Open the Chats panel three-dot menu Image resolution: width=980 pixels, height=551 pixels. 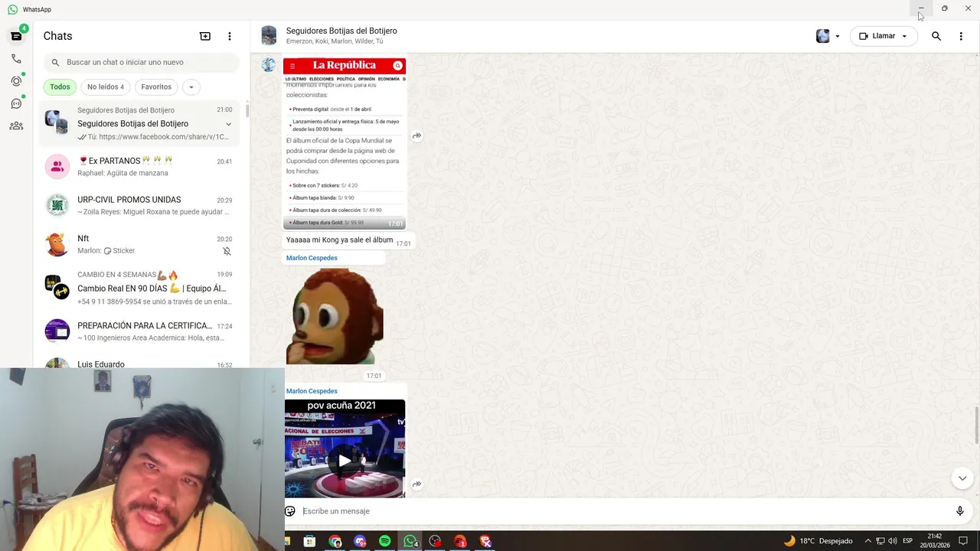tap(229, 36)
